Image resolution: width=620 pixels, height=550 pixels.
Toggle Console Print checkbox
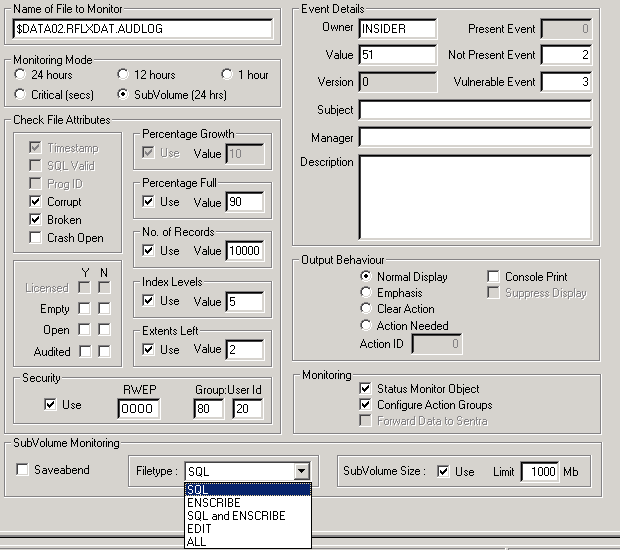494,277
